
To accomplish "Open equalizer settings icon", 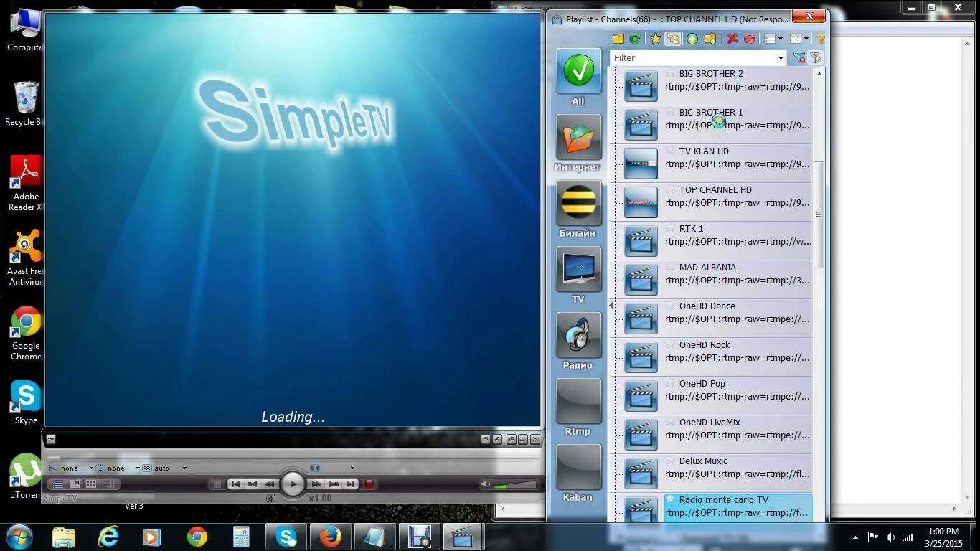I will pos(109,484).
